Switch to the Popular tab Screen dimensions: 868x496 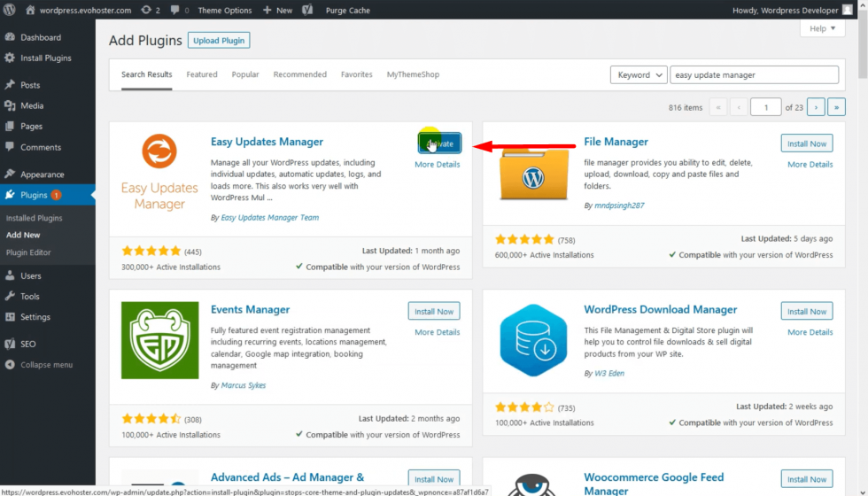(x=245, y=74)
